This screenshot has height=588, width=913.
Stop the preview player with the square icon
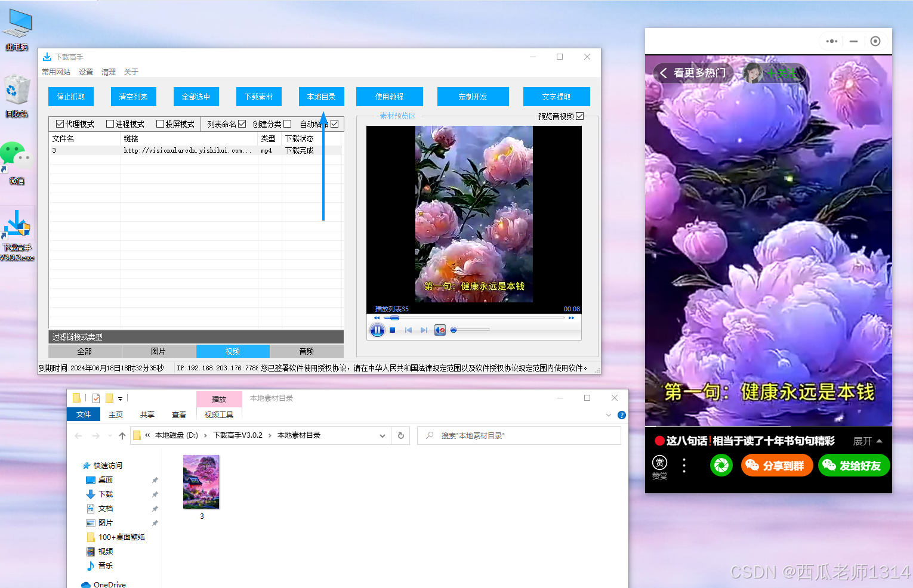(393, 330)
